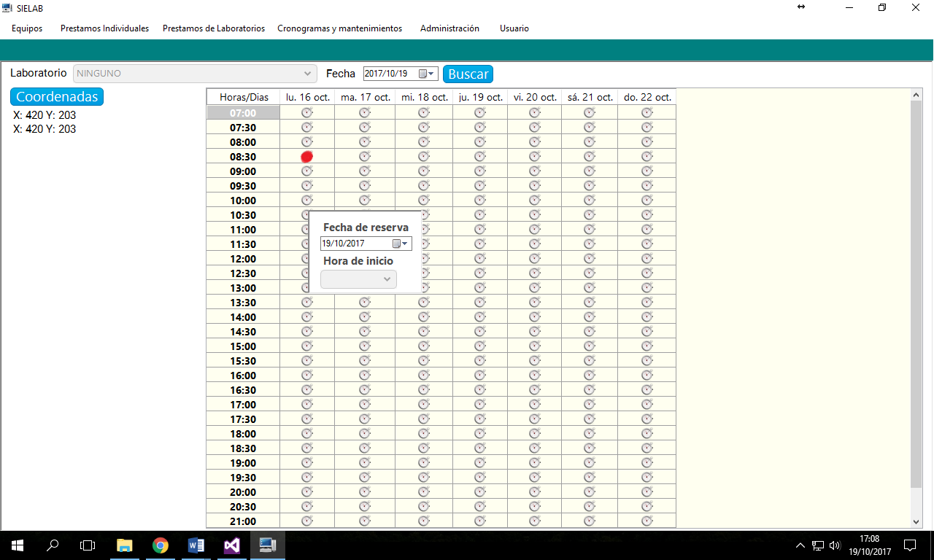Switch to Visual Studio in the taskbar
This screenshot has width=934, height=560.
232,545
